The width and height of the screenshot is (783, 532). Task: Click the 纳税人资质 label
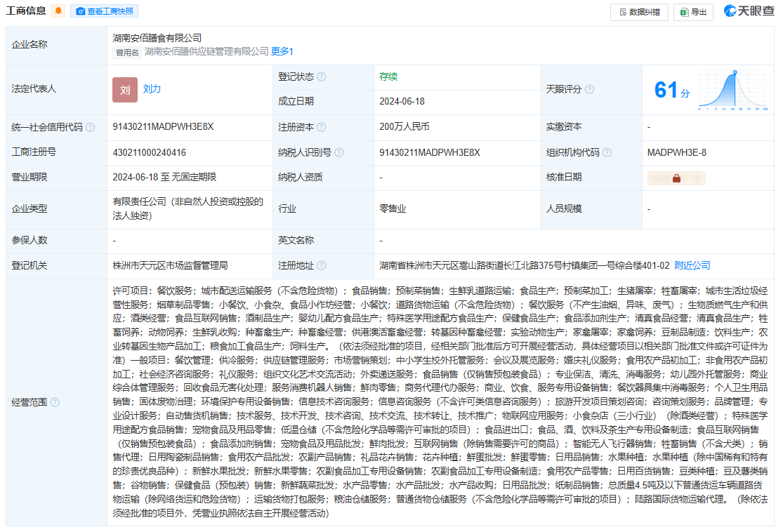coord(301,177)
